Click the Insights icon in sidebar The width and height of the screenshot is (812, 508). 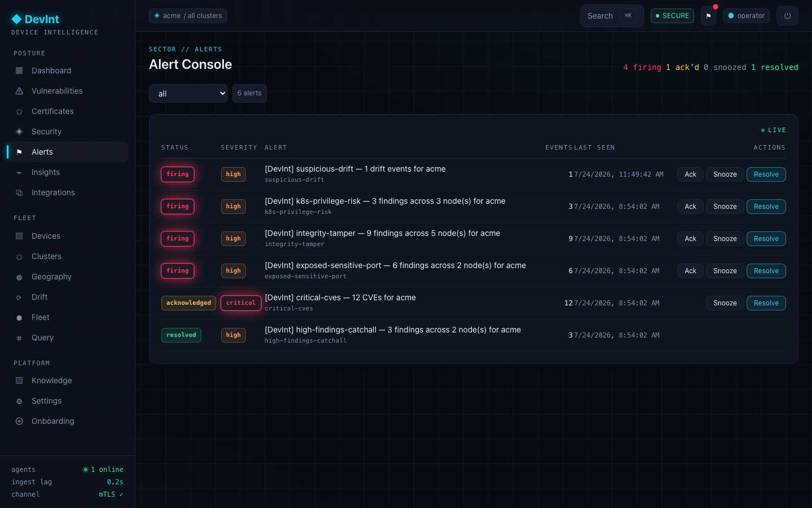pyautogui.click(x=19, y=173)
